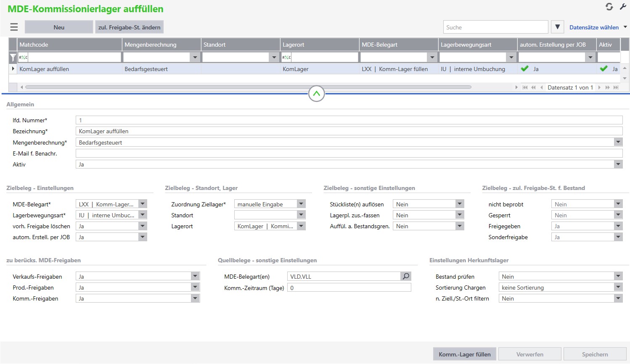The width and height of the screenshot is (630, 364).
Task: Open the Datensätze wählen menu
Action: [x=598, y=27]
